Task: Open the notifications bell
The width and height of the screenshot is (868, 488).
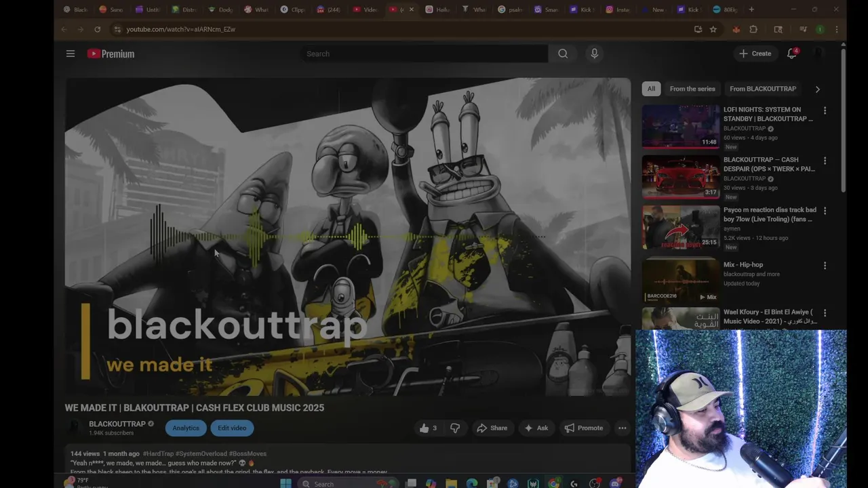Action: coord(791,54)
